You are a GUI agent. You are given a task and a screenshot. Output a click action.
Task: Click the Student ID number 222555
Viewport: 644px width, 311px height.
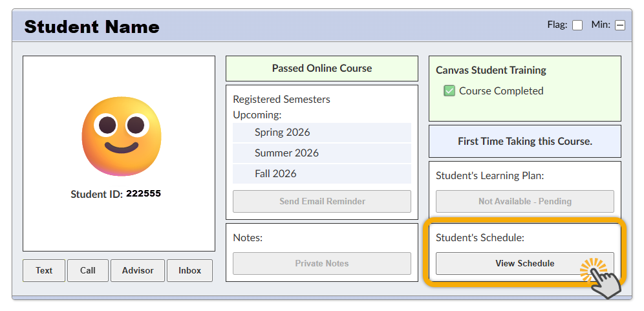(x=144, y=194)
